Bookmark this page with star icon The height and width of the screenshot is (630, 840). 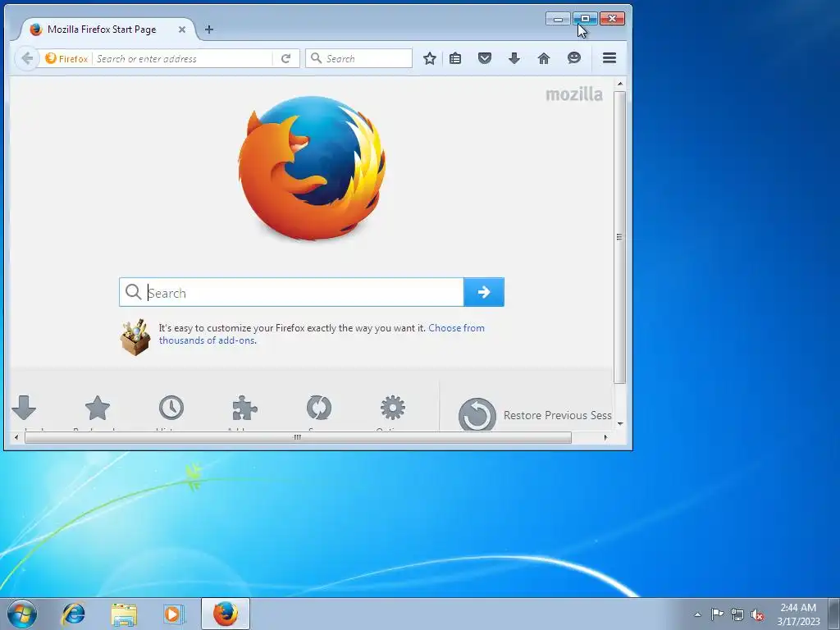[x=430, y=58]
